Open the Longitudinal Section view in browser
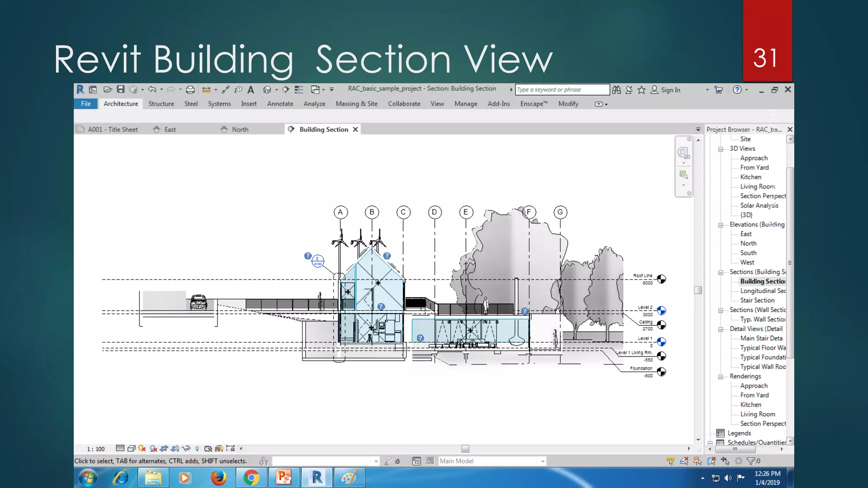 coord(763,291)
